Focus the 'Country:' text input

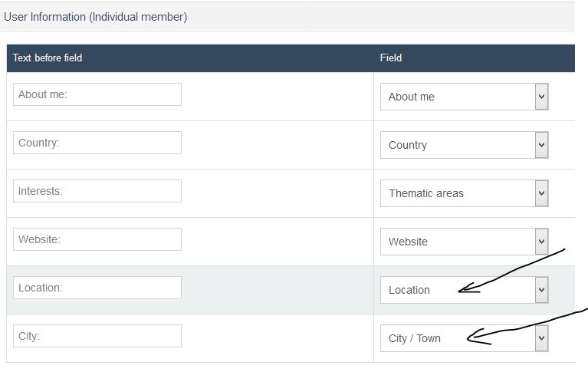tap(97, 143)
